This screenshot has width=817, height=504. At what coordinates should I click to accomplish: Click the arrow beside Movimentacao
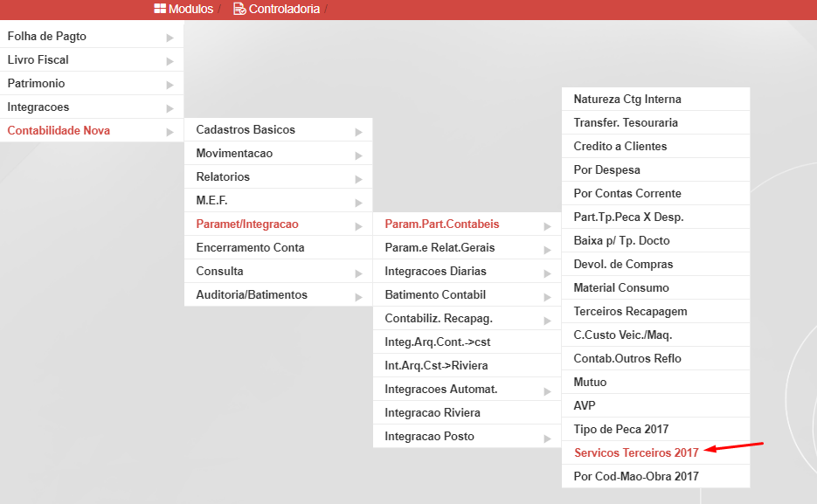(358, 155)
